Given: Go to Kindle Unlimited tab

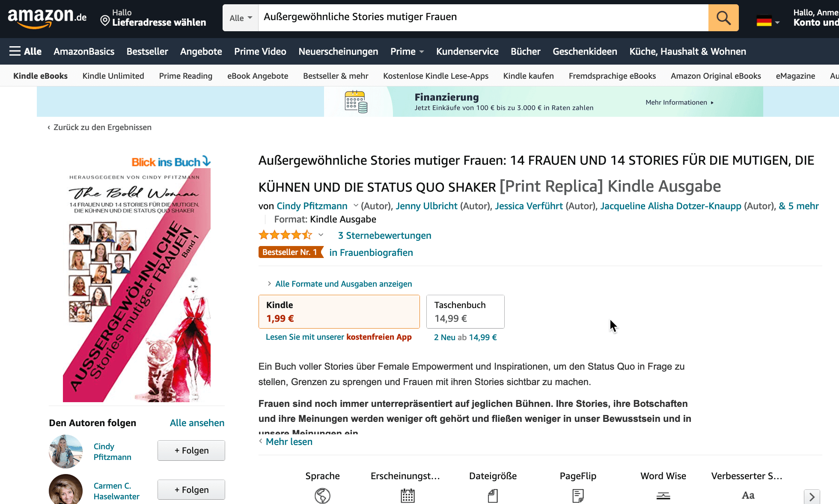Looking at the screenshot, I should pyautogui.click(x=113, y=76).
